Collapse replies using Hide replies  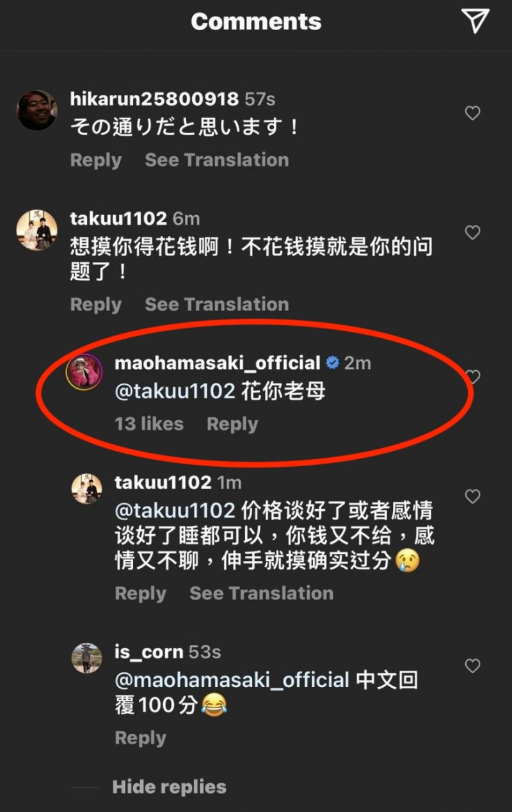coord(170,786)
